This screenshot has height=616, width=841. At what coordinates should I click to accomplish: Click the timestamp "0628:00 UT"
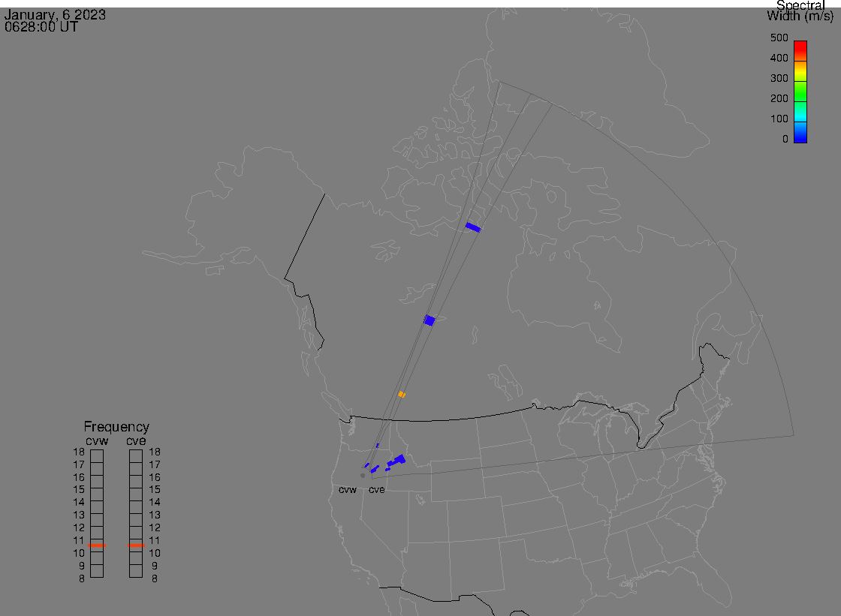[x=41, y=27]
